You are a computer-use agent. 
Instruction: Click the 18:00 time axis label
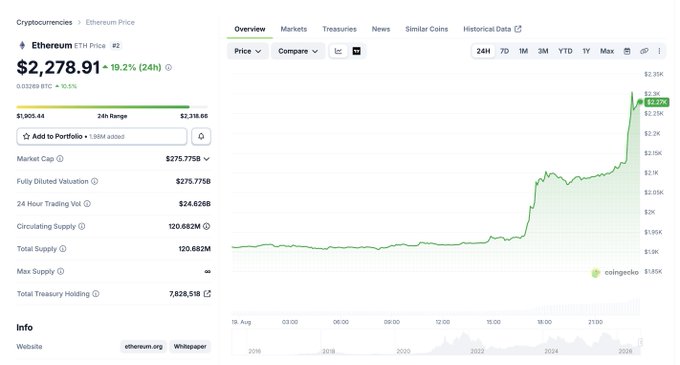pos(544,322)
